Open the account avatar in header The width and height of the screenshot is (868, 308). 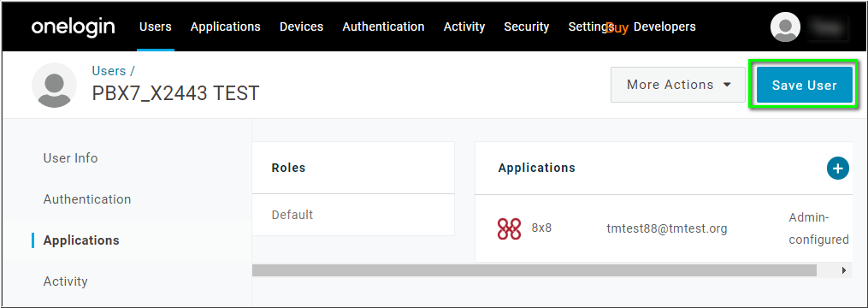pyautogui.click(x=786, y=27)
